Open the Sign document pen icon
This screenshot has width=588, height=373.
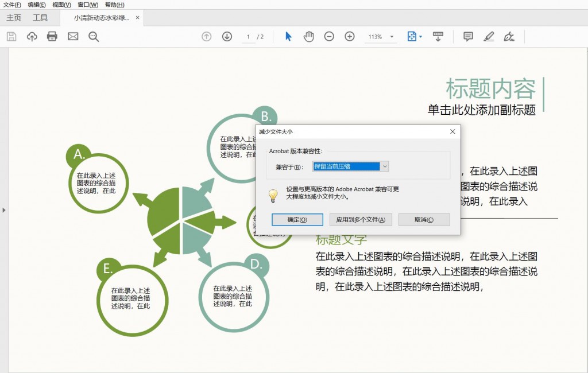(509, 36)
